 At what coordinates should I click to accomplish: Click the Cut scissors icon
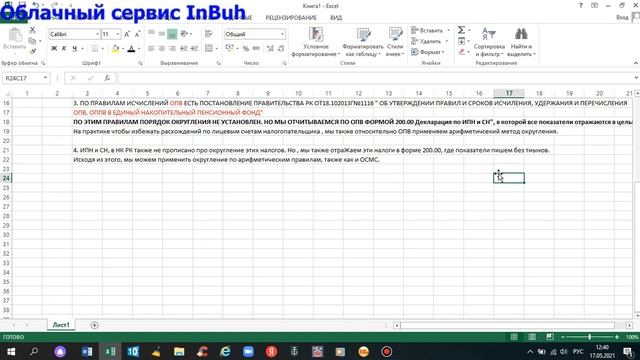click(x=33, y=30)
